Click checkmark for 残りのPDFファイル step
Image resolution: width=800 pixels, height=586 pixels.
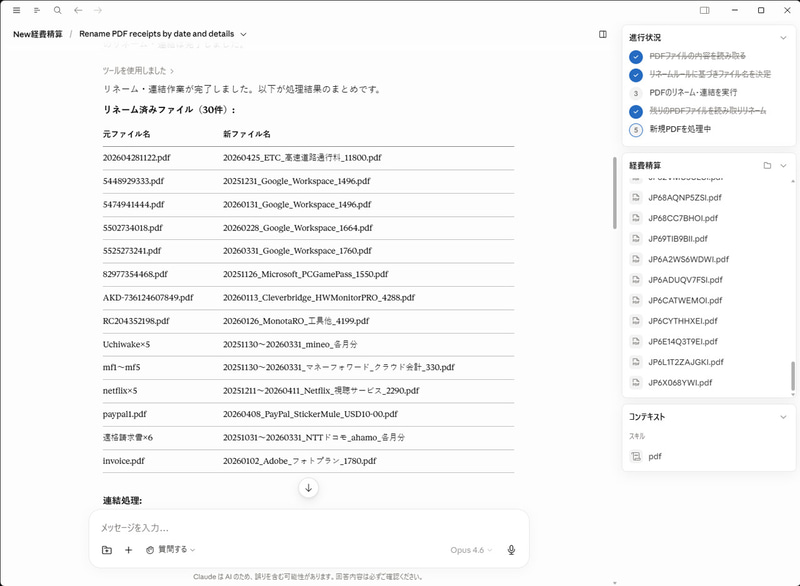tap(636, 111)
